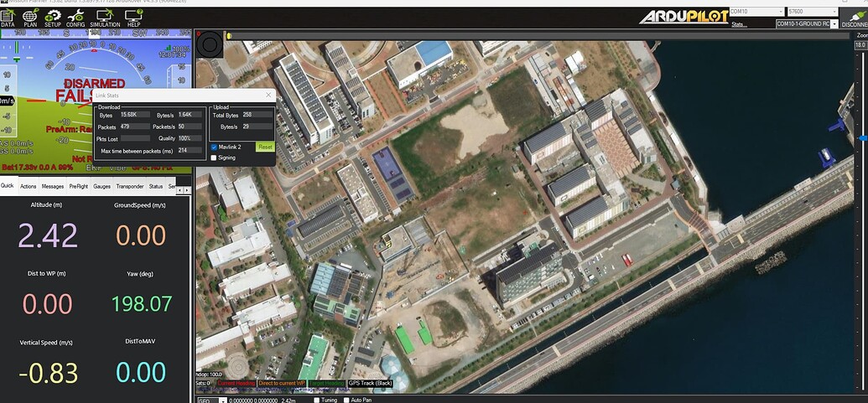This screenshot has height=403, width=868.
Task: Enable the Signing checkbox
Action: point(215,158)
